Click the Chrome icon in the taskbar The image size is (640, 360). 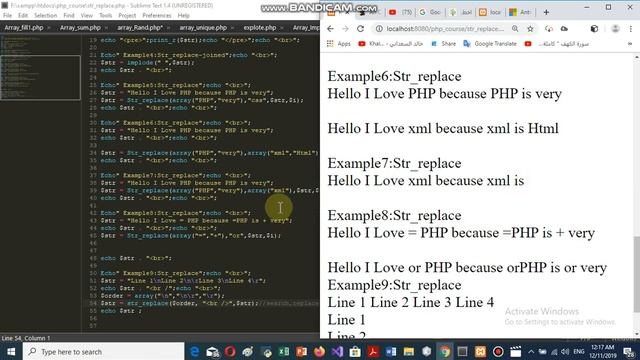[x=444, y=351]
